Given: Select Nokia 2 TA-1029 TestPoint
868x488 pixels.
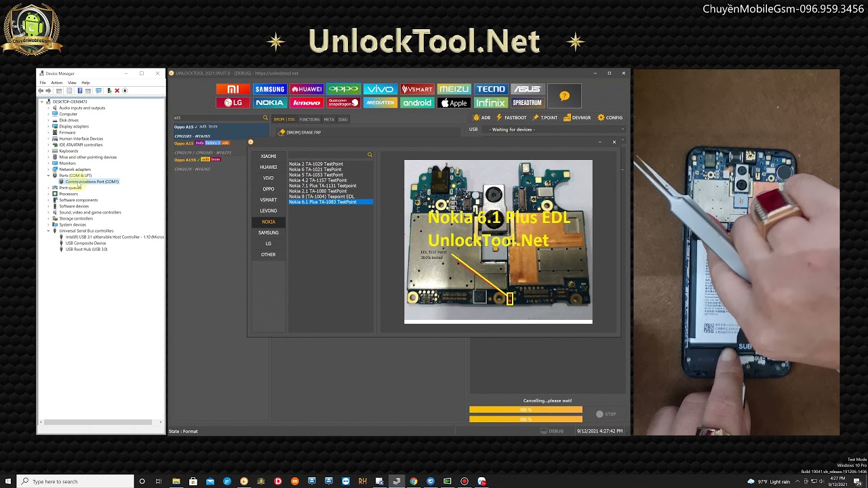Looking at the screenshot, I should [x=316, y=164].
